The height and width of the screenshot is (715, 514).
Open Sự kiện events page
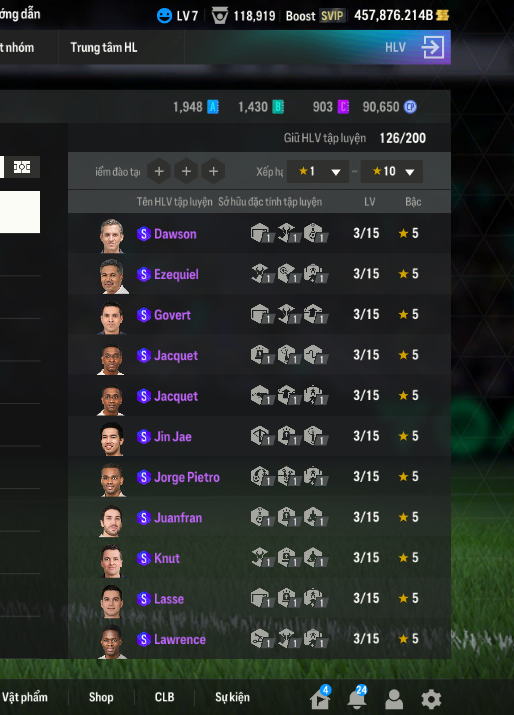232,697
